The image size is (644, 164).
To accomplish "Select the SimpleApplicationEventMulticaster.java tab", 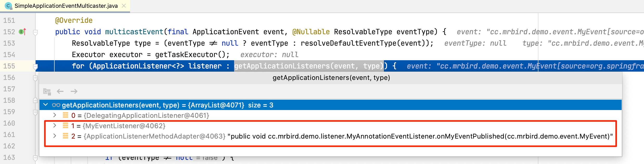I will click(x=66, y=6).
